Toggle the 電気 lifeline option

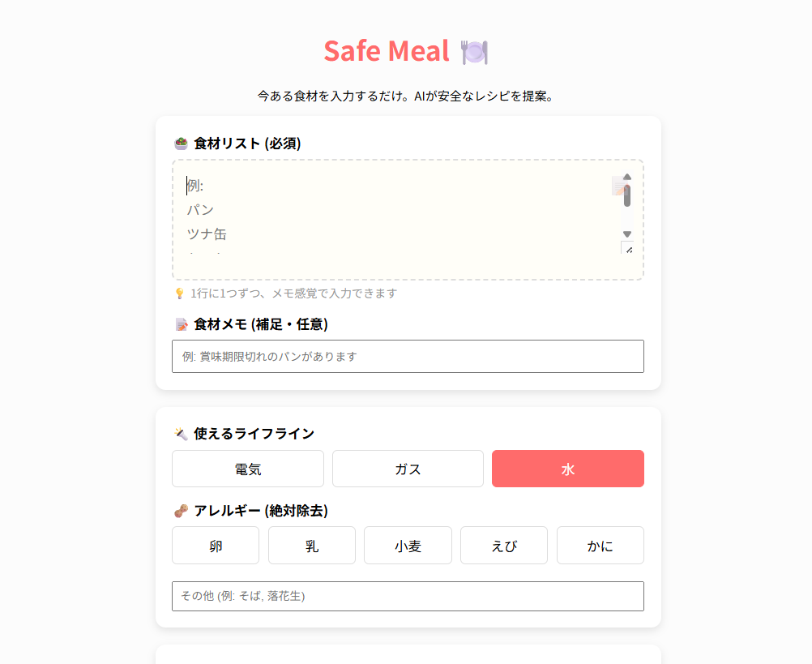point(248,469)
